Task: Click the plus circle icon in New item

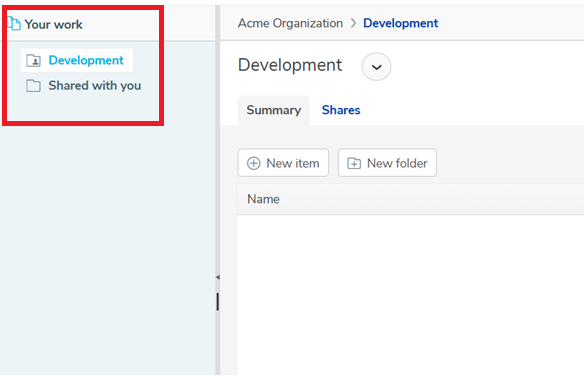Action: [254, 163]
